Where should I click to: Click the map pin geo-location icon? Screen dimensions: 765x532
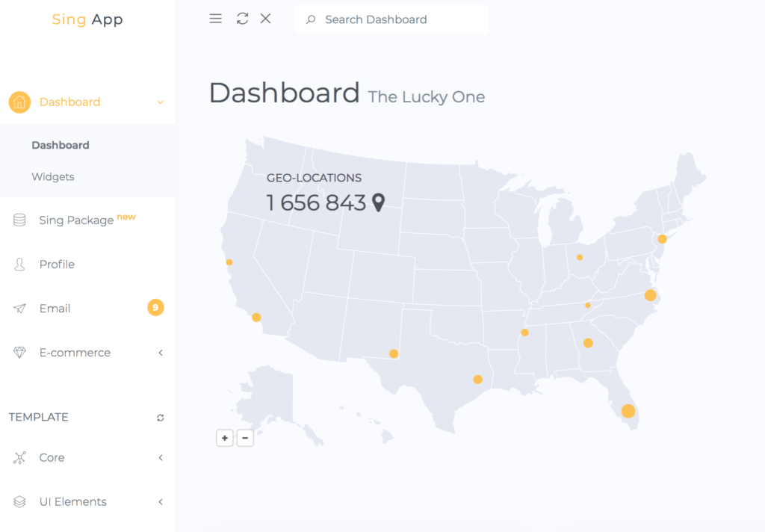379,202
